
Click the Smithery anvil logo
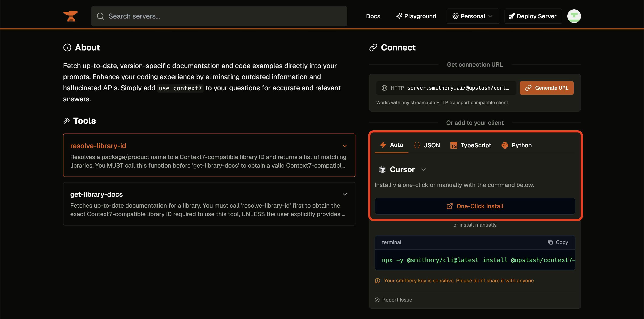[x=70, y=16]
